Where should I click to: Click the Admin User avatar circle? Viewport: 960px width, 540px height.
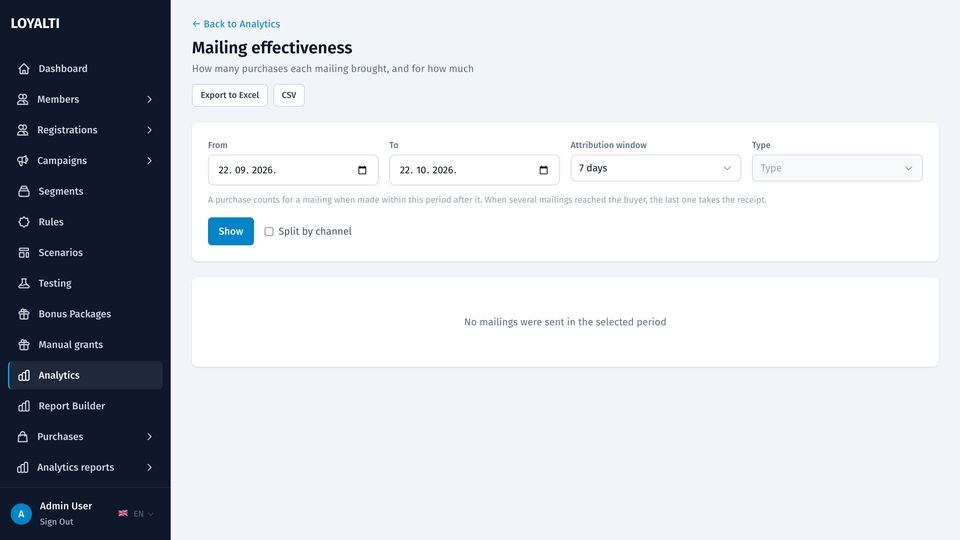[21, 514]
